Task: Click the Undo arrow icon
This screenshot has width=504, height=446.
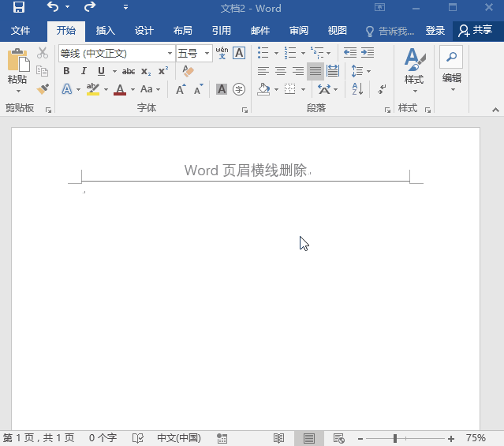Action: coord(52,8)
